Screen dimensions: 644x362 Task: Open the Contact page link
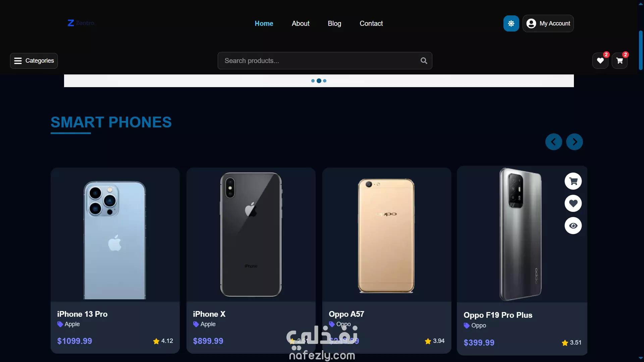[x=371, y=23]
